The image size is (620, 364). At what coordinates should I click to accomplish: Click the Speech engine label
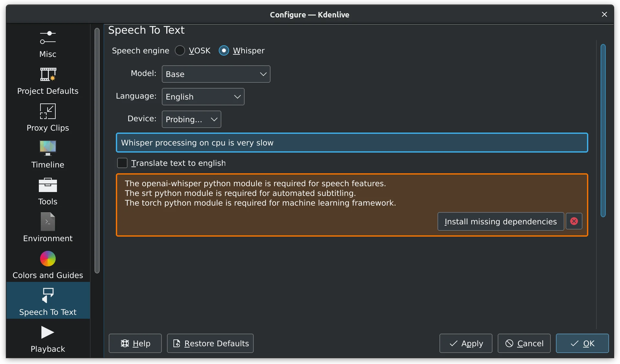tap(140, 51)
